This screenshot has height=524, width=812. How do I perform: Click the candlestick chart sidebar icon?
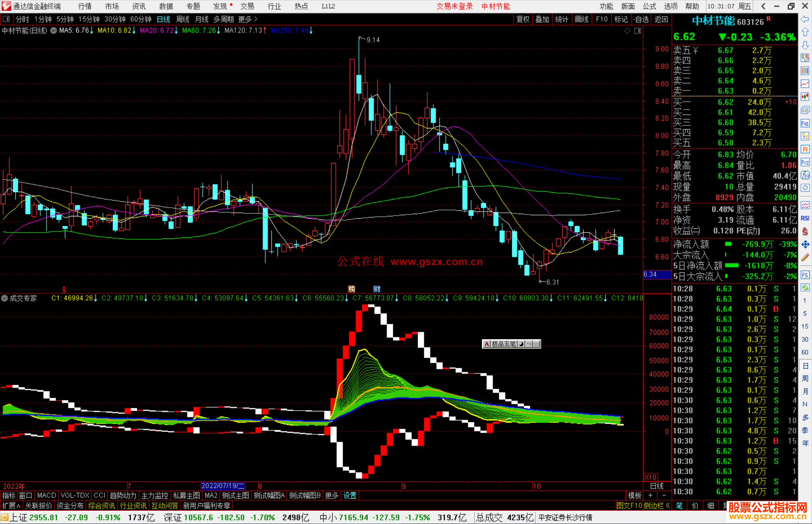click(805, 97)
